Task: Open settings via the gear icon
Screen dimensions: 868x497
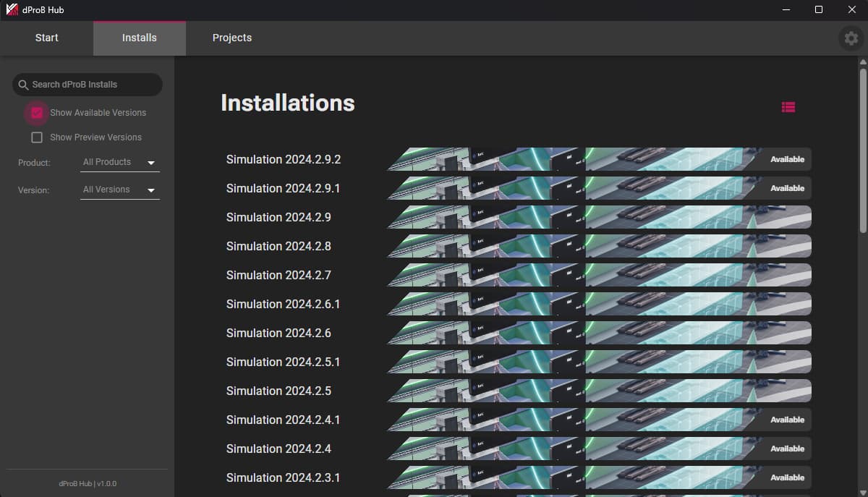Action: tap(850, 38)
